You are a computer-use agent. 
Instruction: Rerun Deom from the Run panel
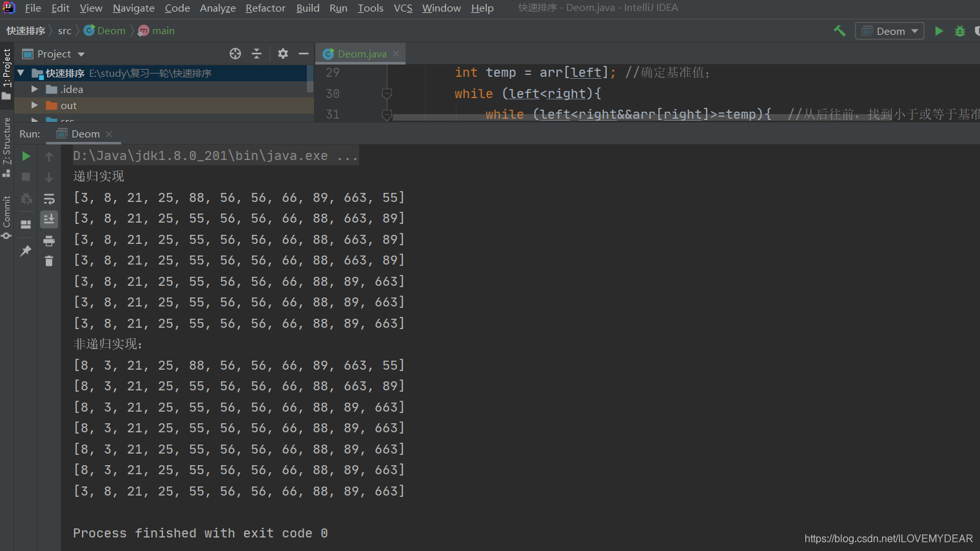click(x=26, y=156)
